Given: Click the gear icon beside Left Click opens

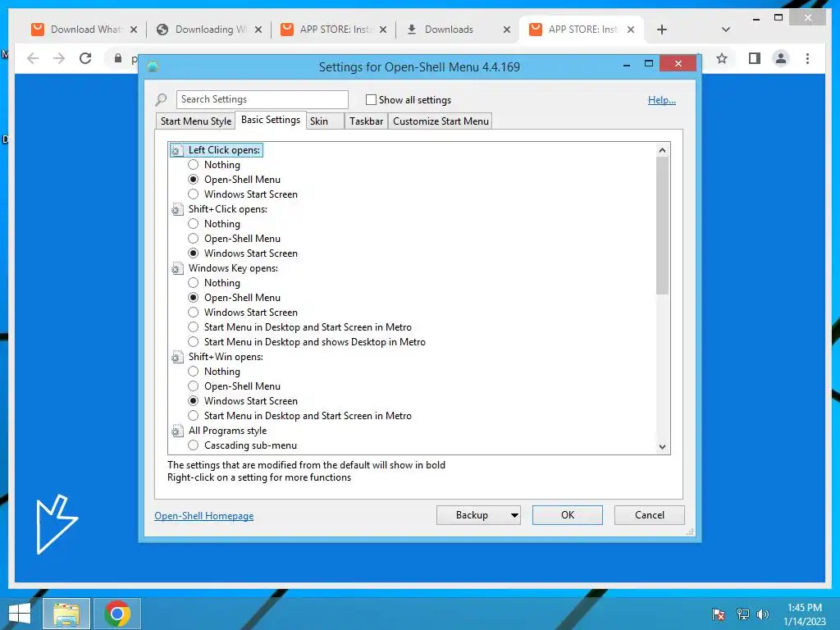Looking at the screenshot, I should click(177, 151).
